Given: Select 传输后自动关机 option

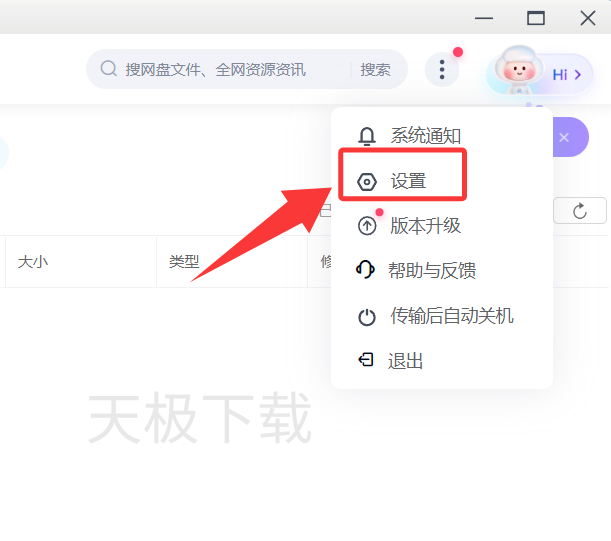Looking at the screenshot, I should coord(452,315).
